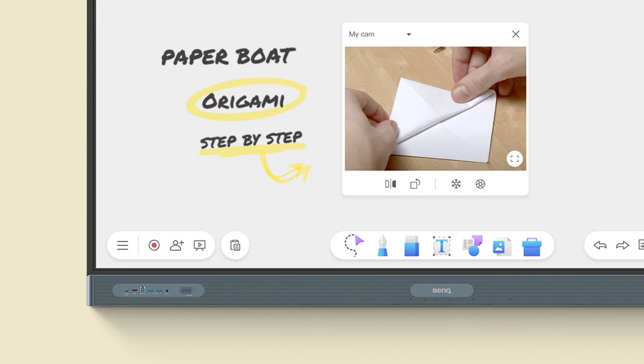The image size is (644, 364).
Task: Click undo arrow button
Action: (600, 245)
